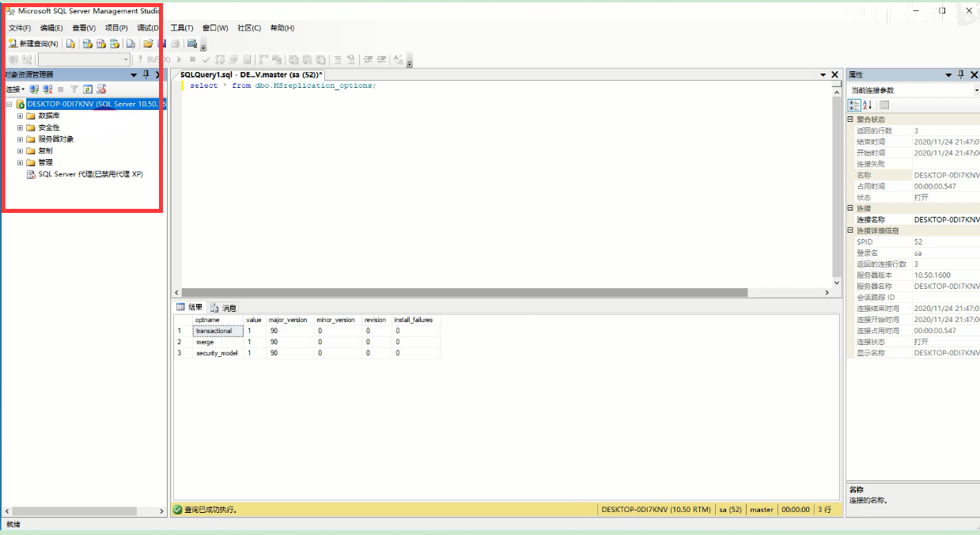Toggle auto-hide pin on 属性 panel
The image size is (980, 535).
961,74
